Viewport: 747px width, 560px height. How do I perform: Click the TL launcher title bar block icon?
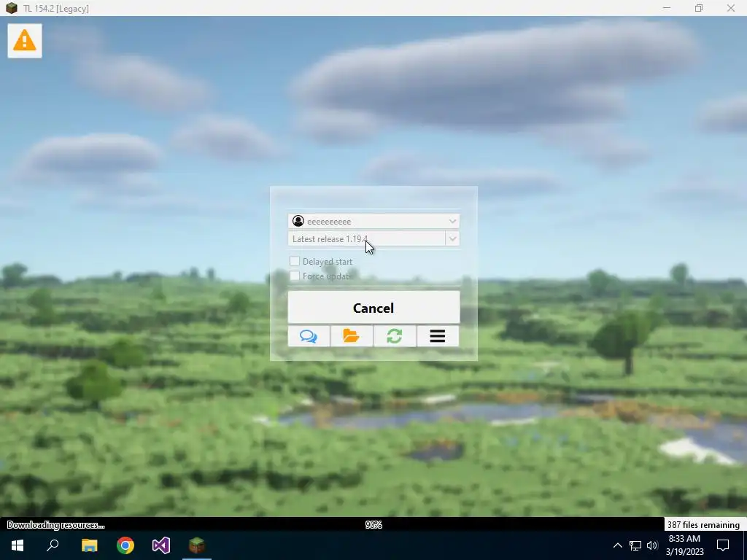click(x=12, y=8)
